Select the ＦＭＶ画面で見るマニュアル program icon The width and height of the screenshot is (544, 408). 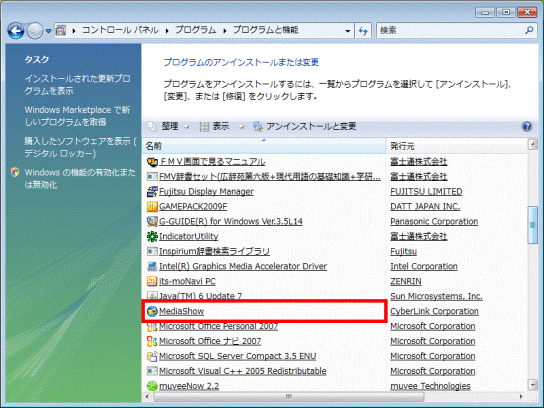tap(152, 162)
